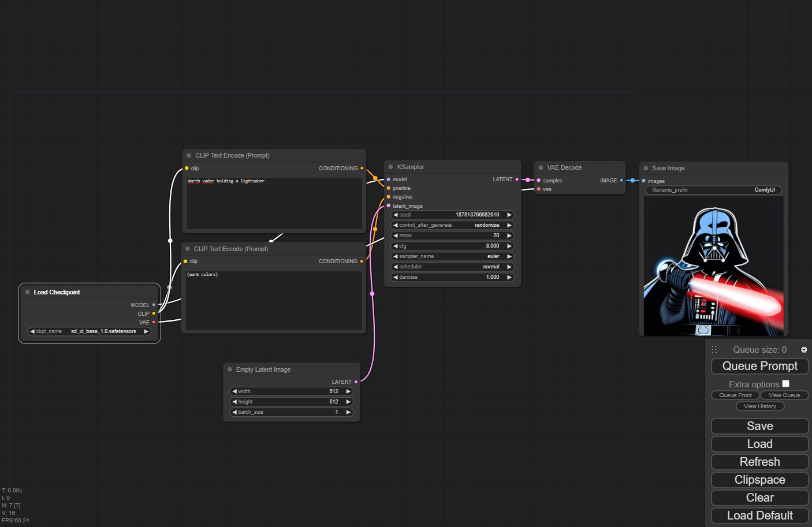
Task: Increase cfg with the right arrow
Action: (x=509, y=246)
